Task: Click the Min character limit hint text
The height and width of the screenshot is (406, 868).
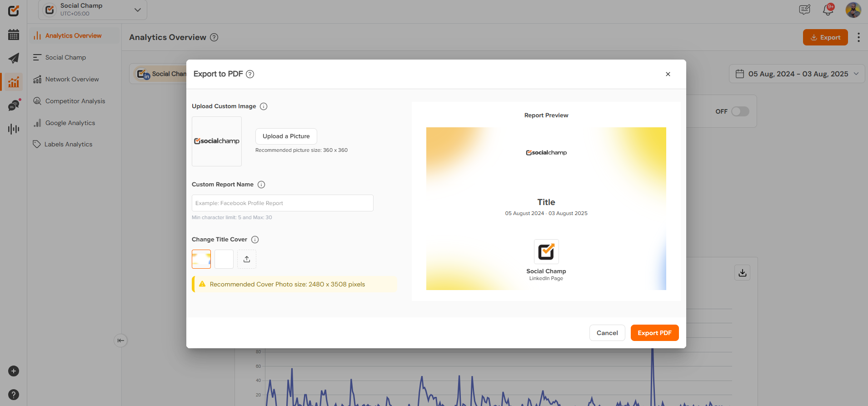Action: click(x=232, y=218)
